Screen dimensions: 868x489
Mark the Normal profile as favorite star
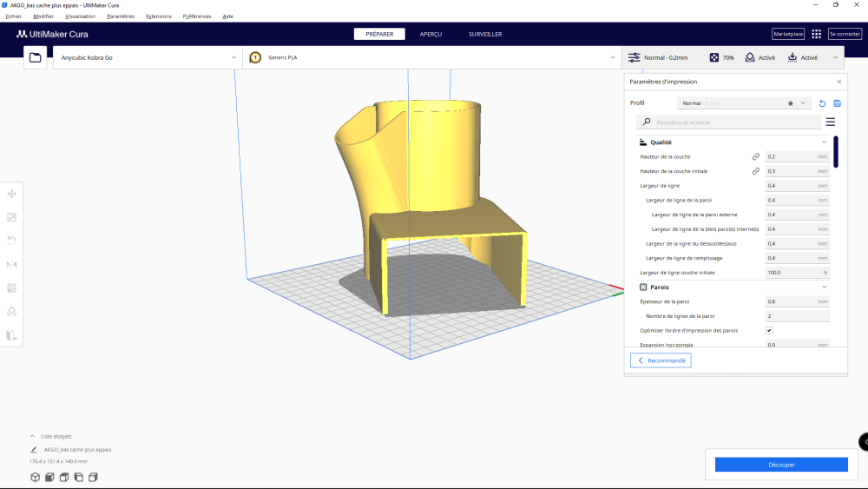791,103
